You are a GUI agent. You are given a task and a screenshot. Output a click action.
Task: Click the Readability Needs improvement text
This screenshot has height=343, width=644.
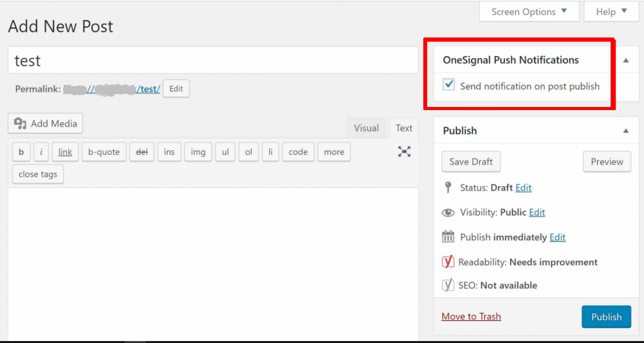tap(528, 262)
